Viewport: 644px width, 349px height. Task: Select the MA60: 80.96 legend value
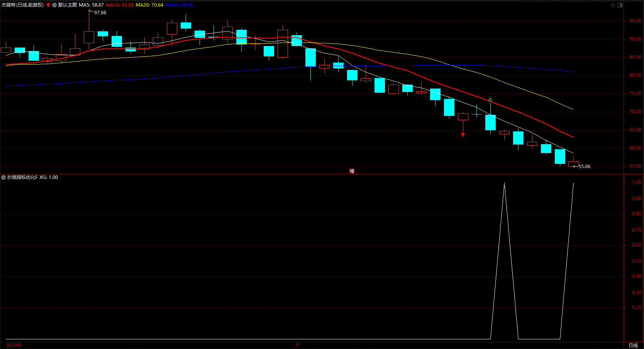tap(179, 5)
